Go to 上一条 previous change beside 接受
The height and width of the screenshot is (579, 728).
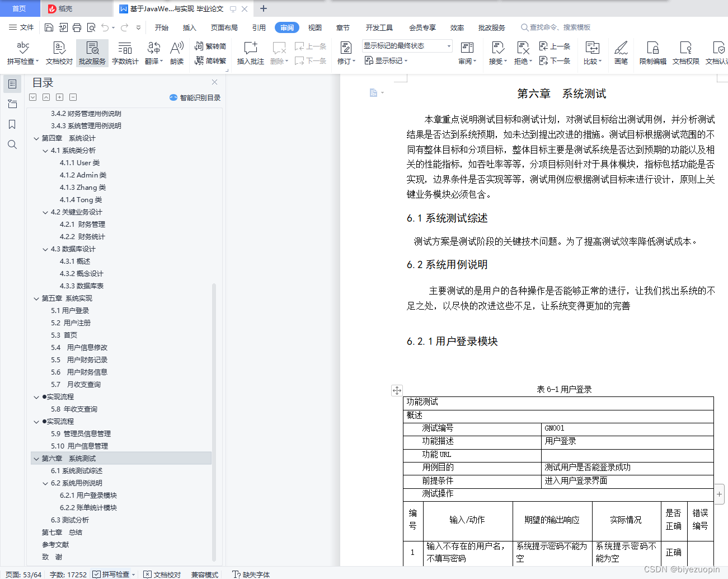[555, 46]
